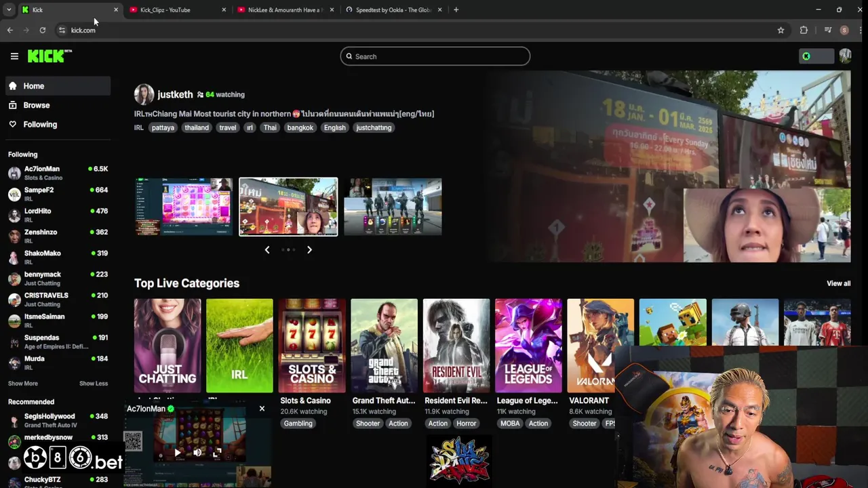Open the hamburger sidebar menu

click(14, 56)
